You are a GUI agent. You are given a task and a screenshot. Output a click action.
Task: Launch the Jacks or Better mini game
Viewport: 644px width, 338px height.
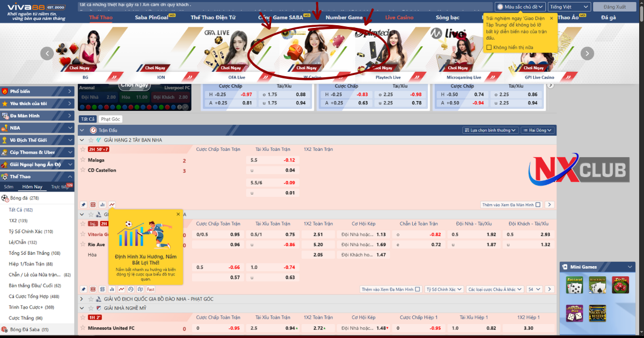598,313
